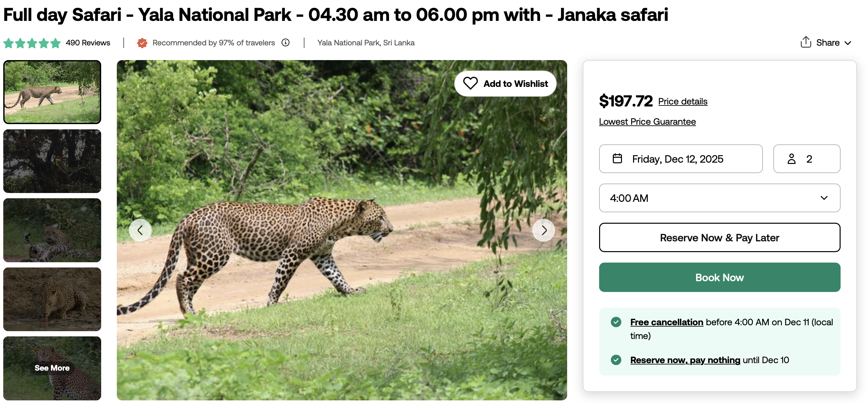The height and width of the screenshot is (403, 868).
Task: Open the 490 Reviews link
Action: click(x=88, y=43)
